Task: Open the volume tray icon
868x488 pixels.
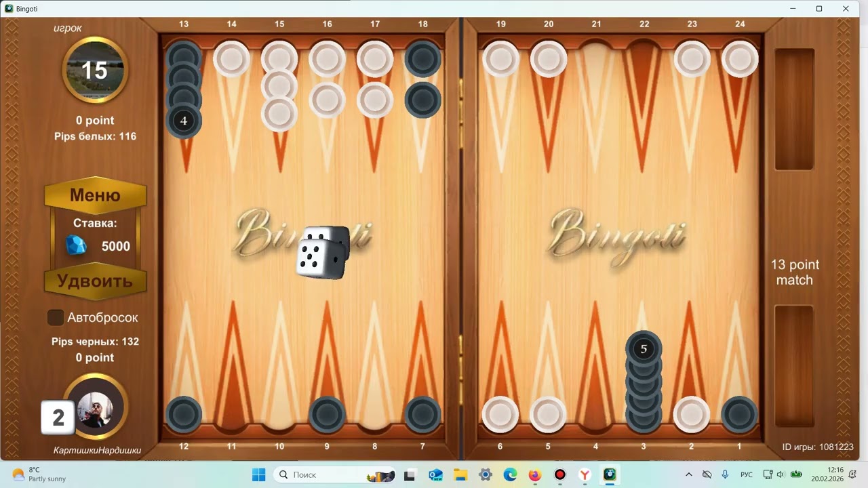Action: (x=781, y=474)
